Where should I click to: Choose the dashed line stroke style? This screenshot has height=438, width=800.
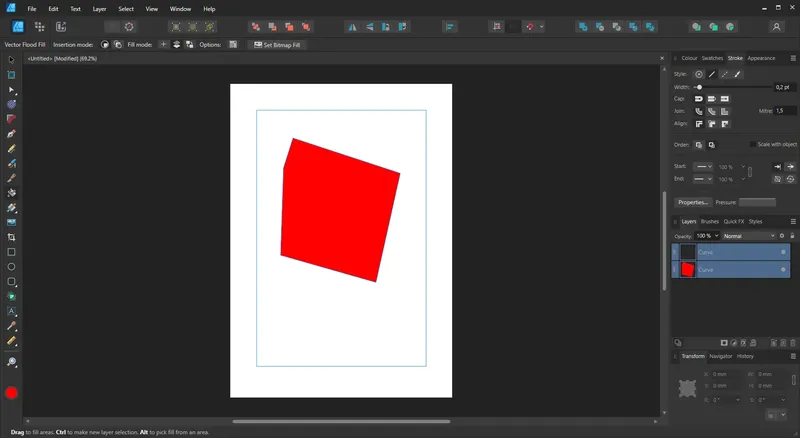(724, 75)
